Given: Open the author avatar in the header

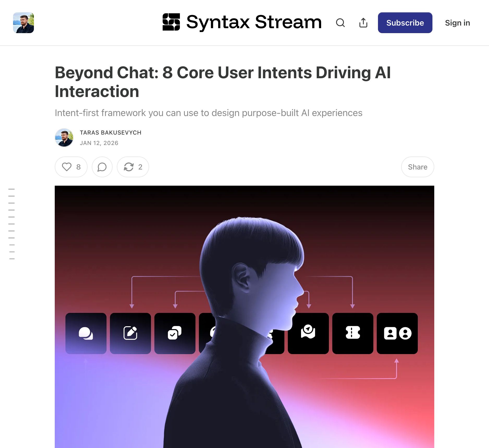Looking at the screenshot, I should [x=23, y=23].
